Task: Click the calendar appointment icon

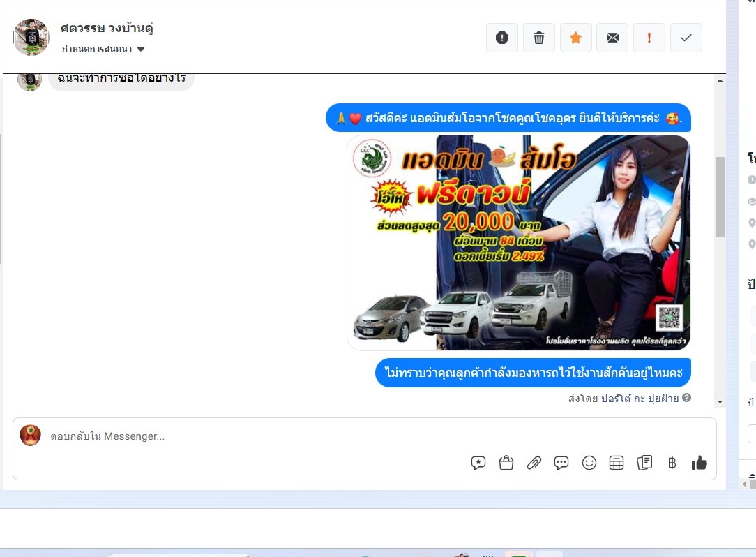Action: [x=617, y=463]
